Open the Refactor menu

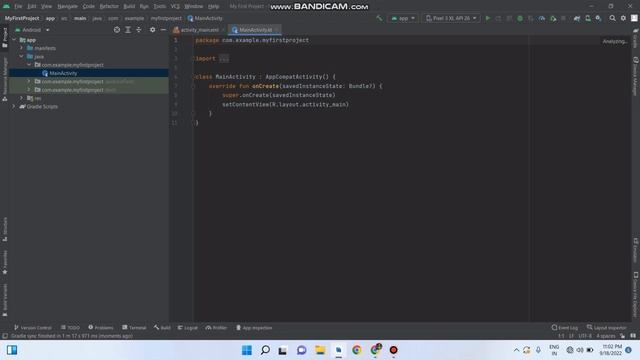click(109, 7)
